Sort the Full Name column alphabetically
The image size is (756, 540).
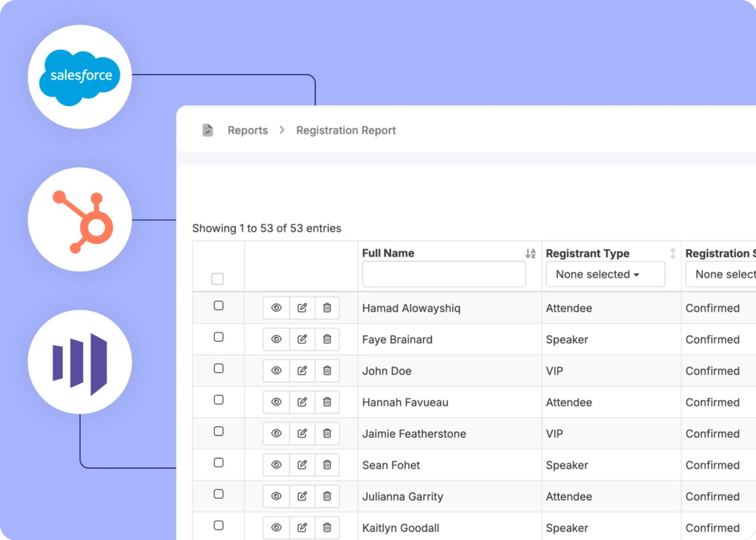point(530,253)
